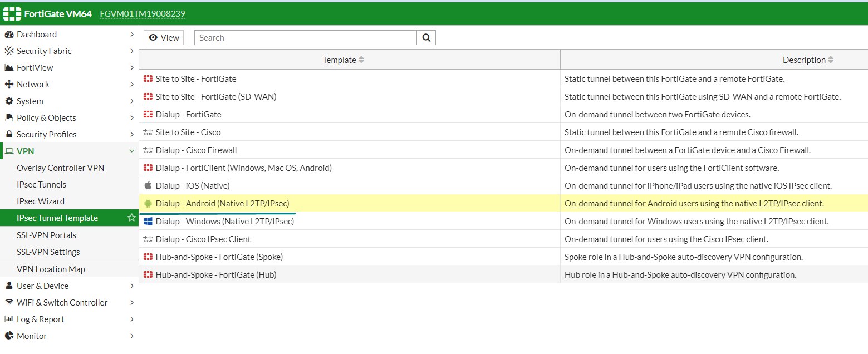This screenshot has width=868, height=354.
Task: Click the Apple icon for Dialup - iOS
Action: coord(148,185)
